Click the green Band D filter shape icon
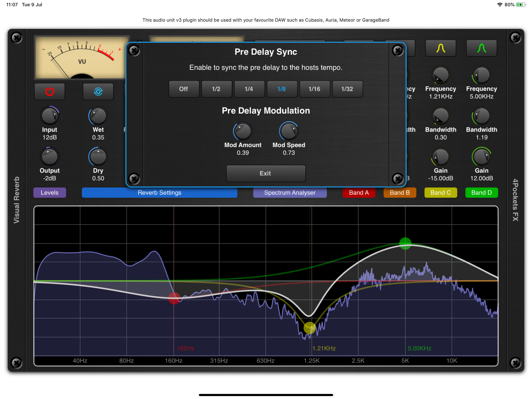 [481, 48]
